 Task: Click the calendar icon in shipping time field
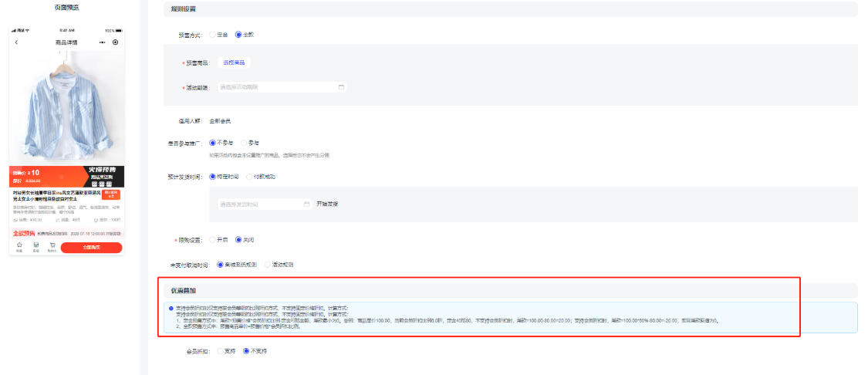306,204
